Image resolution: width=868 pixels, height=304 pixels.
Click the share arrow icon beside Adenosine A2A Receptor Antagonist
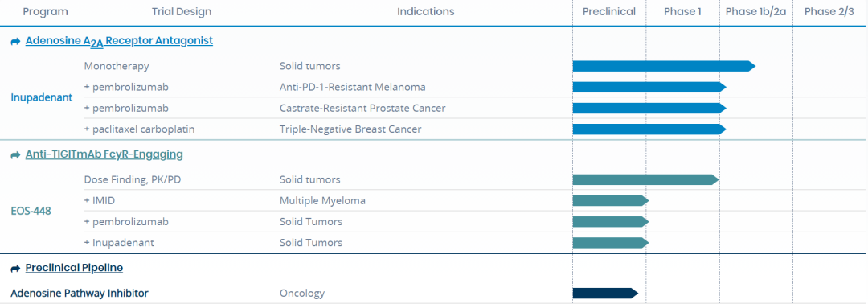point(15,42)
